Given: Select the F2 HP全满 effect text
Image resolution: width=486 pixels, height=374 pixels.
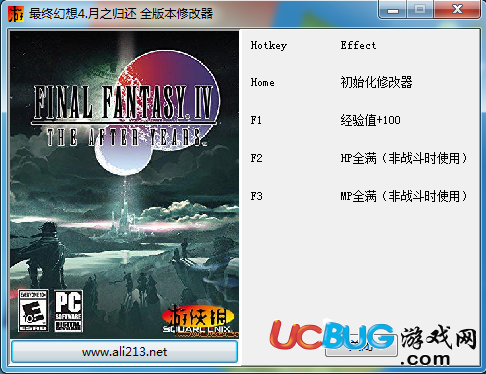Looking at the screenshot, I should 404,158.
